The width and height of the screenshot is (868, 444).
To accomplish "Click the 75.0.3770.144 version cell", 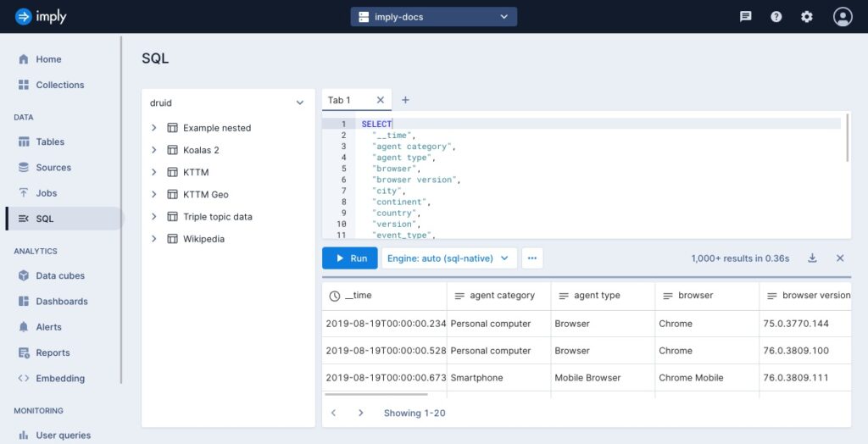I will coord(805,324).
